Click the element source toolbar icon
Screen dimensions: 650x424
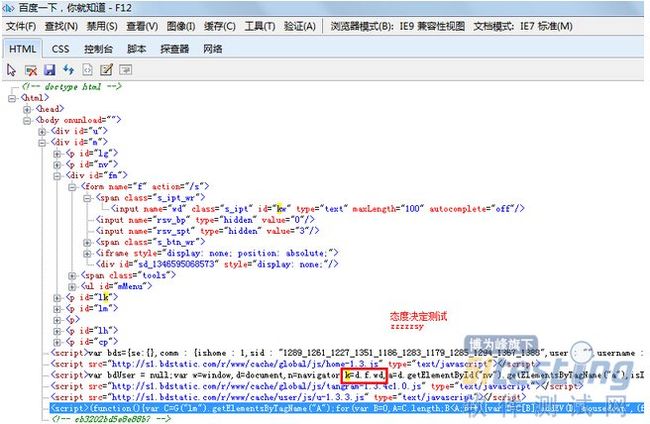pyautogui.click(x=87, y=70)
